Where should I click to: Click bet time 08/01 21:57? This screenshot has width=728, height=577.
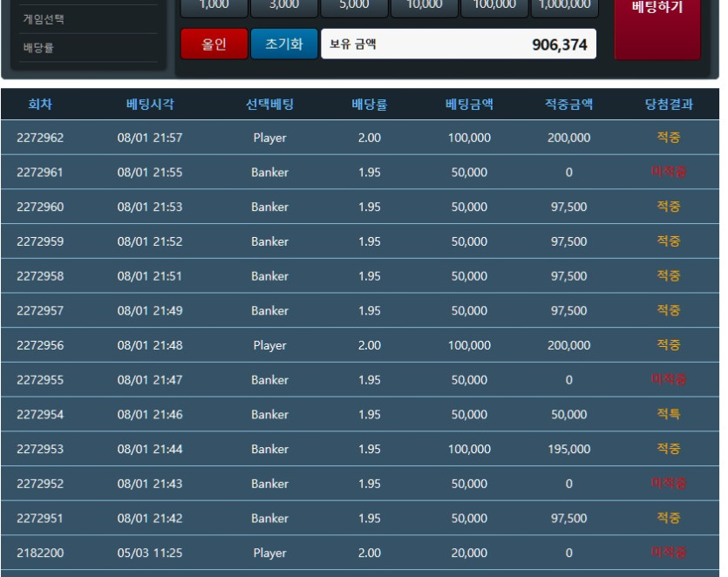coord(150,138)
